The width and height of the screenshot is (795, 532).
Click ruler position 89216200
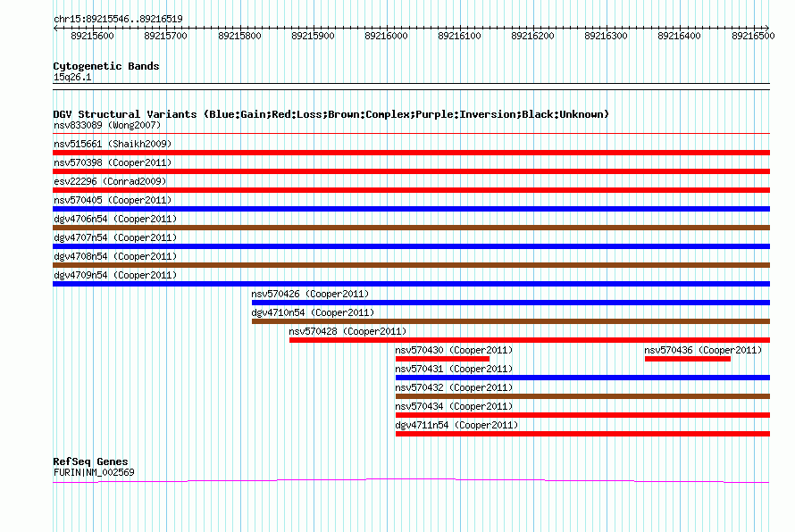coord(533,36)
